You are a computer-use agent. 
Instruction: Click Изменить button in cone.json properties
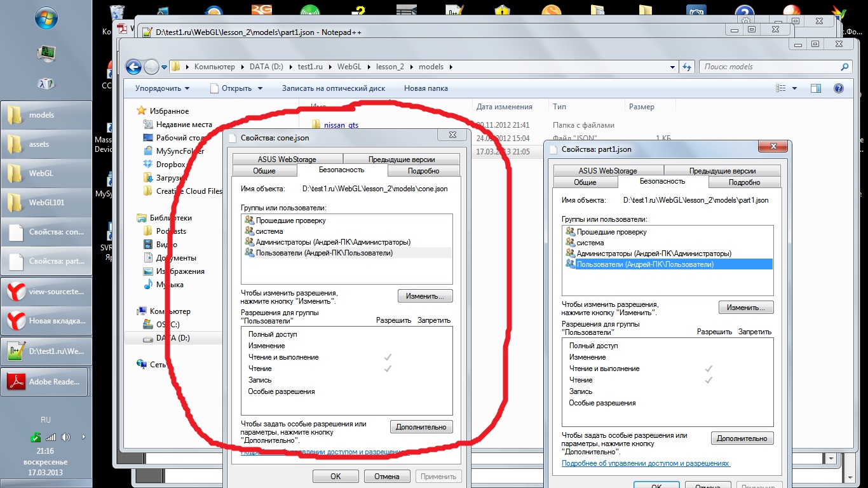[425, 296]
